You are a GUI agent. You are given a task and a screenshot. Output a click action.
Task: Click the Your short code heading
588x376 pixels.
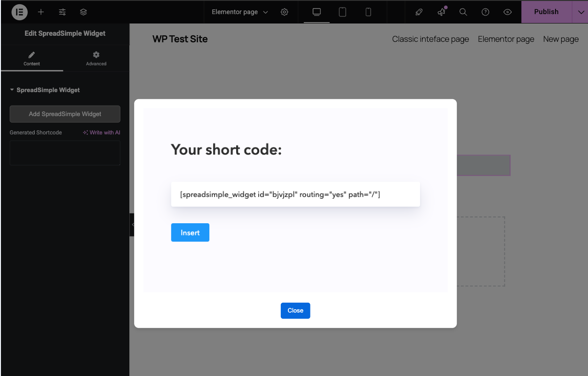pos(226,150)
